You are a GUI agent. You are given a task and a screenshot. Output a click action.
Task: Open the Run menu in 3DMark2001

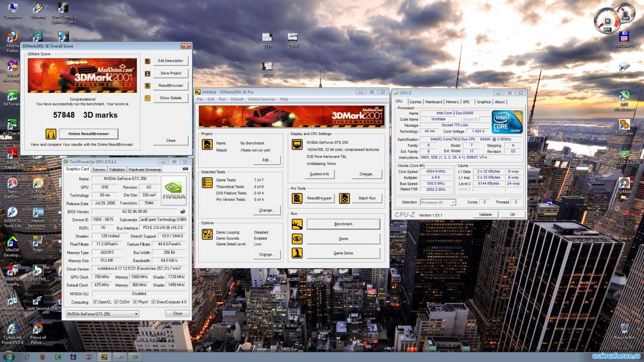(222, 99)
